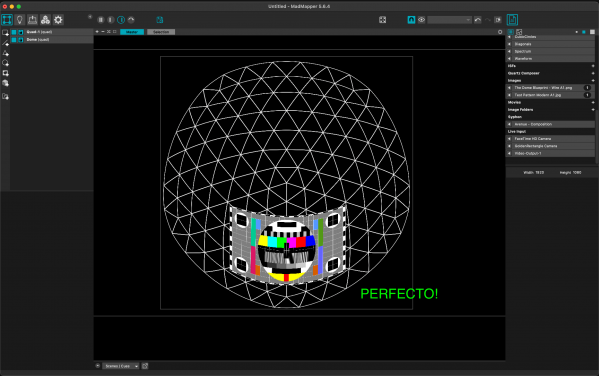Toggle the first teal checkbox of Quad-1
Viewport: 599px width, 376px height.
pyautogui.click(x=14, y=32)
